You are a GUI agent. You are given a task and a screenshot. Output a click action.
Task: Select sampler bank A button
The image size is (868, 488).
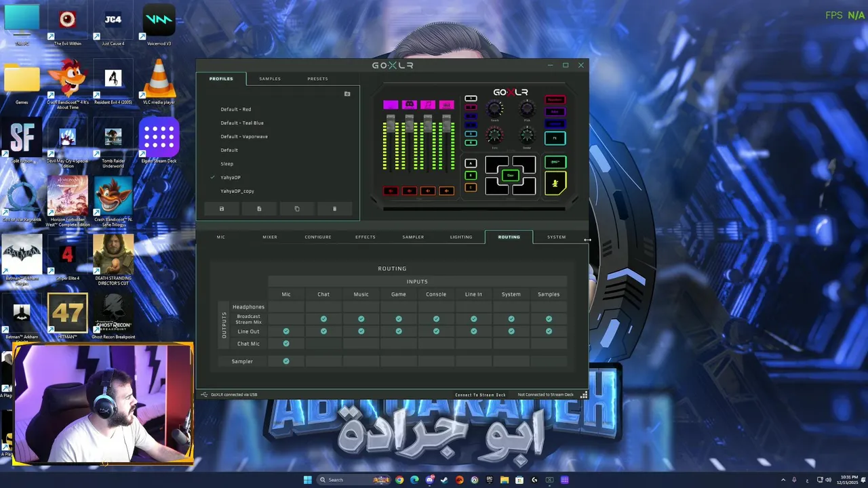[471, 163]
